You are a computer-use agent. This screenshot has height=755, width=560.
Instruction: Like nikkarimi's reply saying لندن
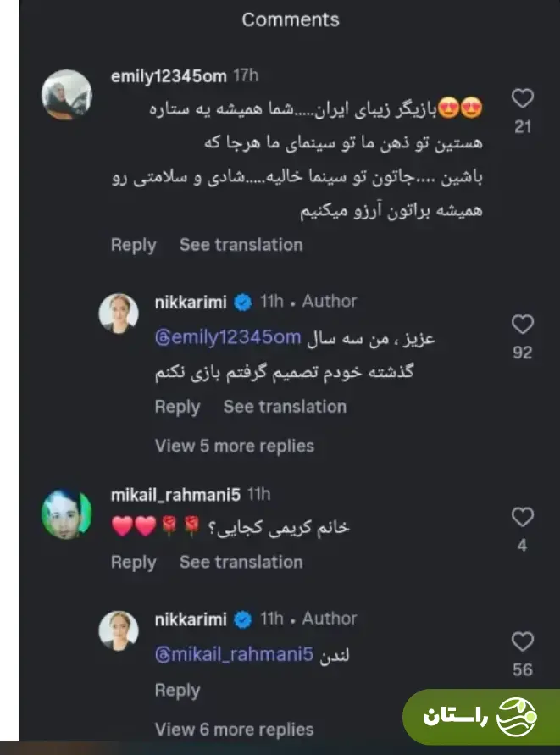click(x=523, y=642)
